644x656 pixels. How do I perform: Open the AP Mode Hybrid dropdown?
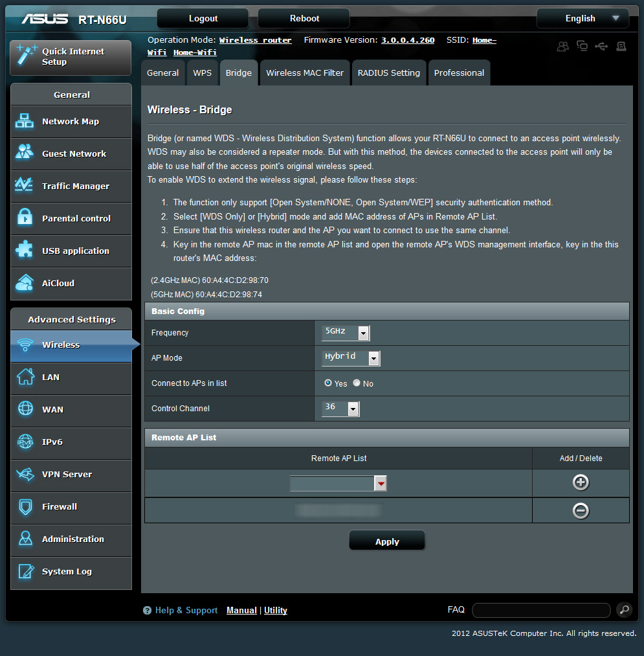point(351,358)
